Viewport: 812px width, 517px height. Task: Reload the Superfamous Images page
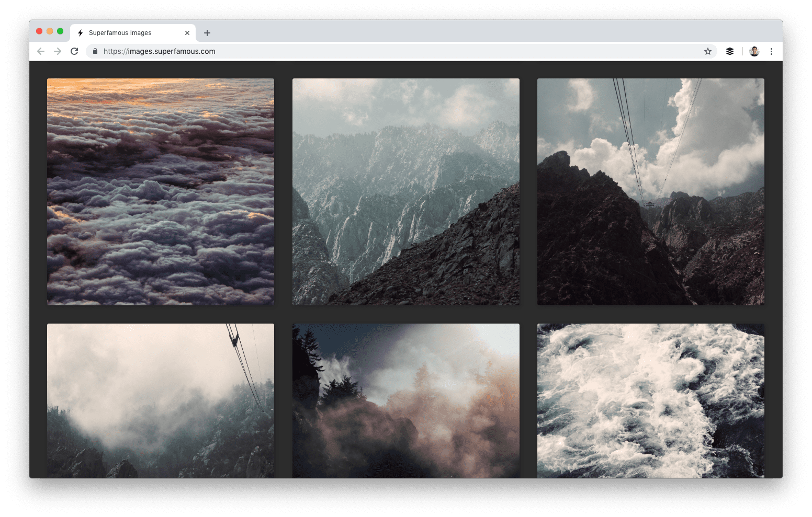click(x=74, y=51)
